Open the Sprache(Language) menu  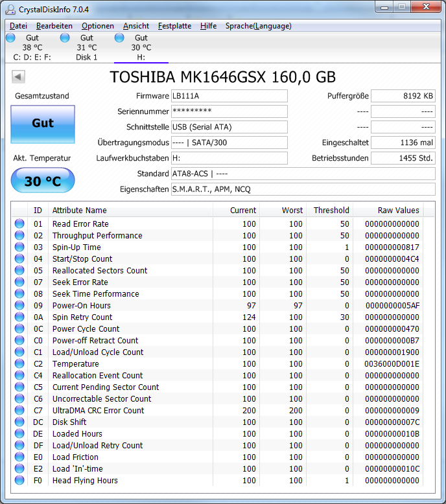[x=259, y=26]
